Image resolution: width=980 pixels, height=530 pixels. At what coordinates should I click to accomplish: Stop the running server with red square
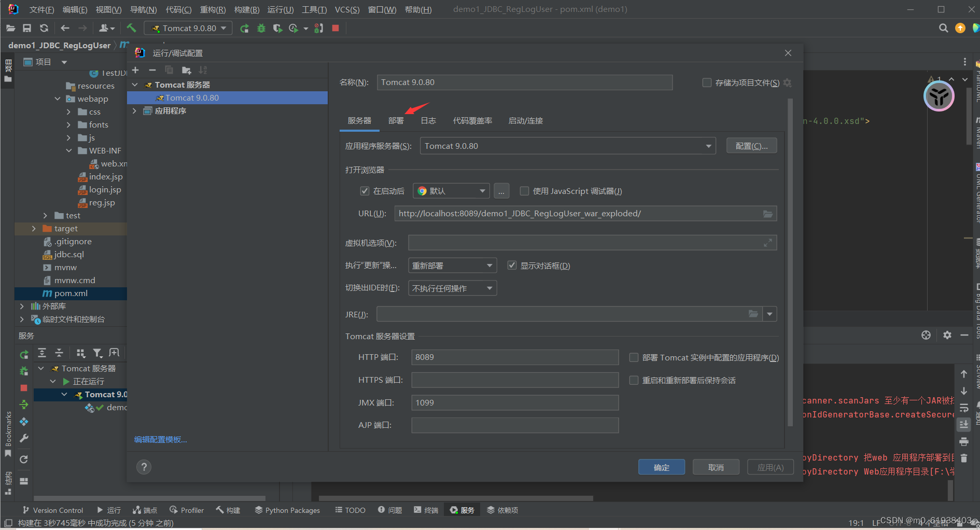point(335,28)
